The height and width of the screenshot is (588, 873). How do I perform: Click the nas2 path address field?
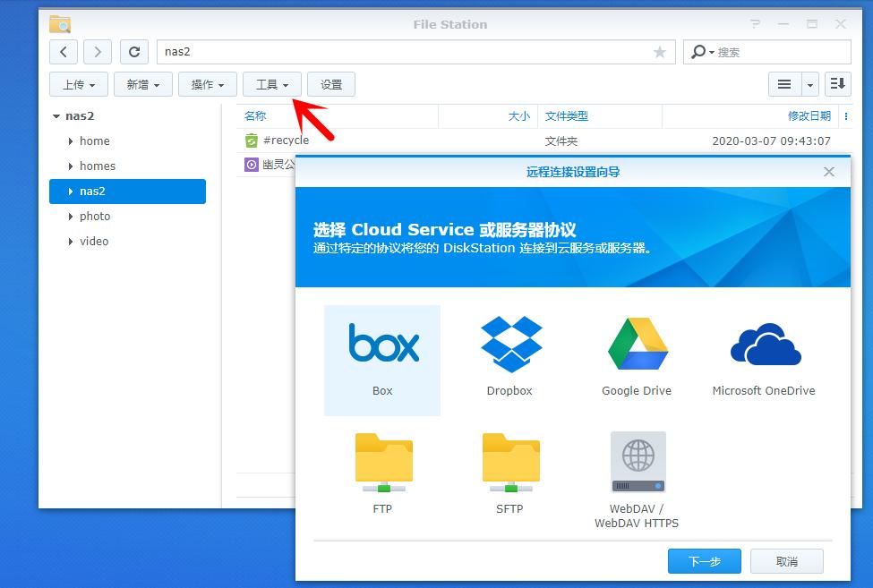(415, 52)
